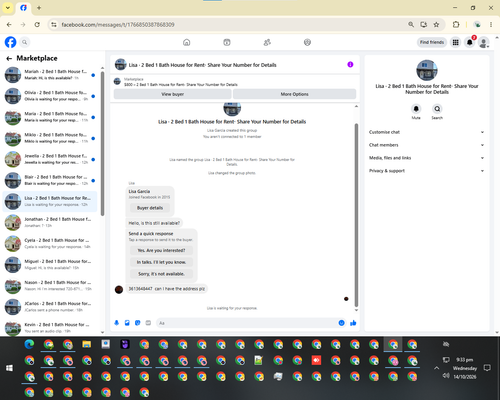Click the Facebook logo

(10, 42)
